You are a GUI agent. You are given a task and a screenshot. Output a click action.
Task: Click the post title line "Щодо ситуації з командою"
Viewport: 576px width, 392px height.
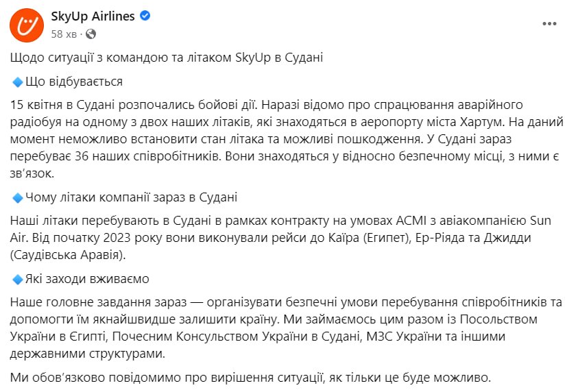(x=168, y=58)
